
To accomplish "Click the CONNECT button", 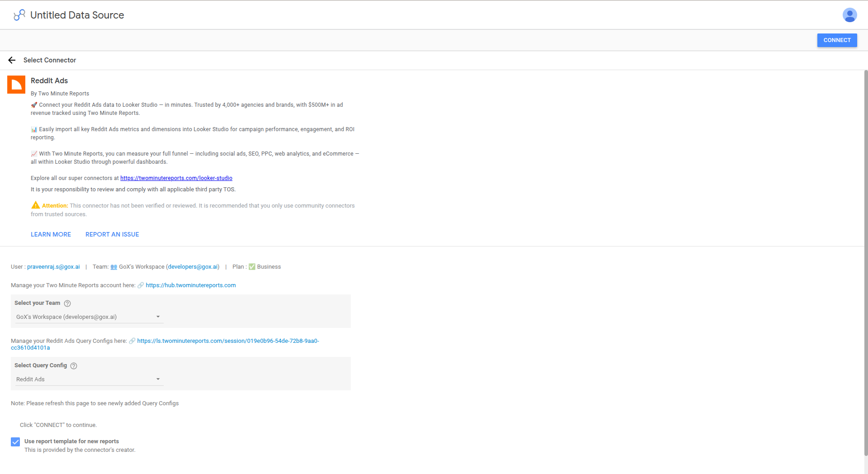I will coord(837,40).
